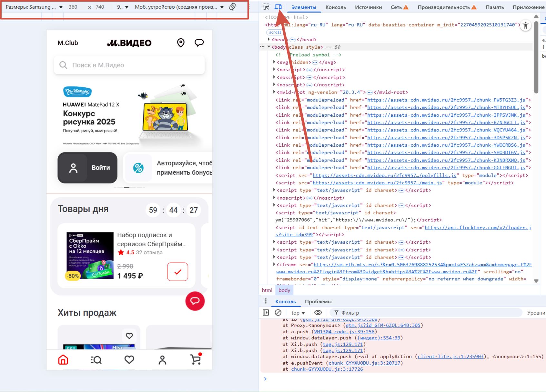Open the store location pin icon
The image size is (546, 392).
pos(181,43)
